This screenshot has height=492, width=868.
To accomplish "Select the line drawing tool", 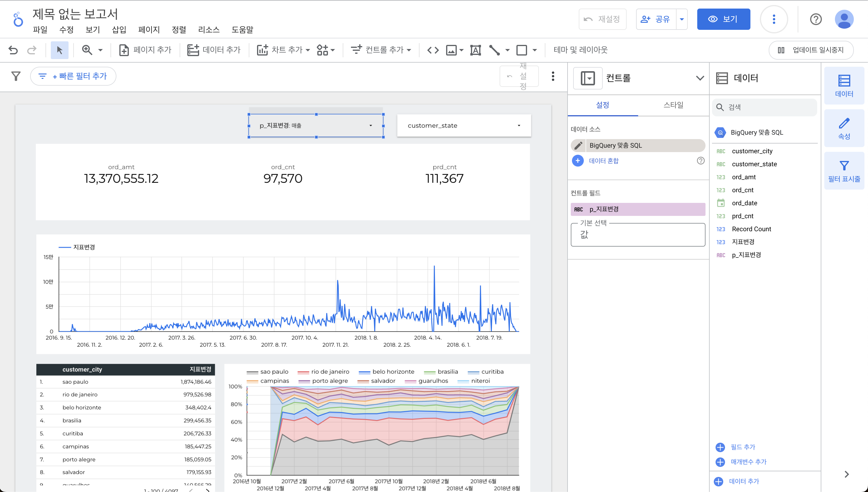I will [494, 50].
